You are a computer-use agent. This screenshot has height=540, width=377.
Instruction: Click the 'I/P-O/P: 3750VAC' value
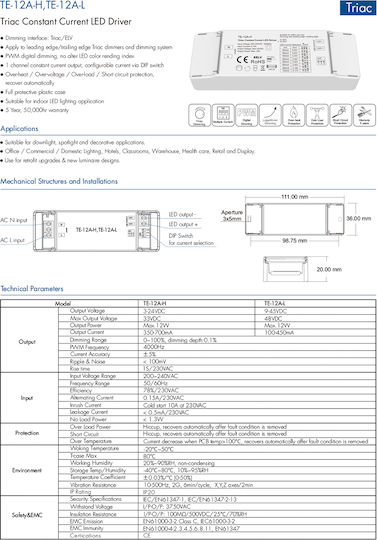(167, 507)
